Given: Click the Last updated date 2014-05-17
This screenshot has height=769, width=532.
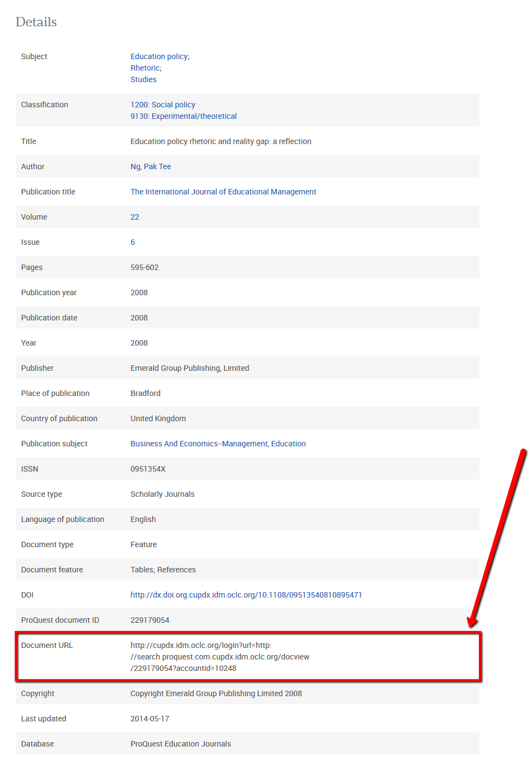Looking at the screenshot, I should tap(150, 718).
